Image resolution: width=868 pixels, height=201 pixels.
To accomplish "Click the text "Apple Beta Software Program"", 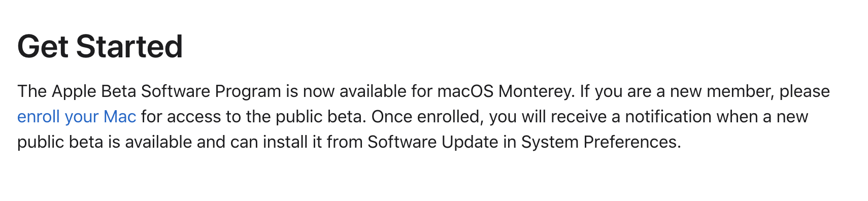I will point(166,91).
